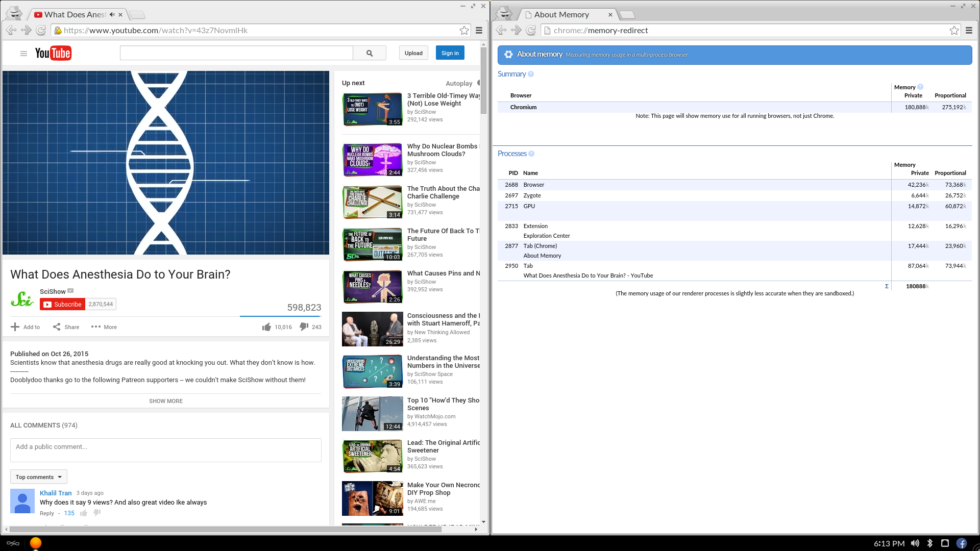Screen dimensions: 980x551
Task: Click the YouTube search magnifier button
Action: (370, 53)
